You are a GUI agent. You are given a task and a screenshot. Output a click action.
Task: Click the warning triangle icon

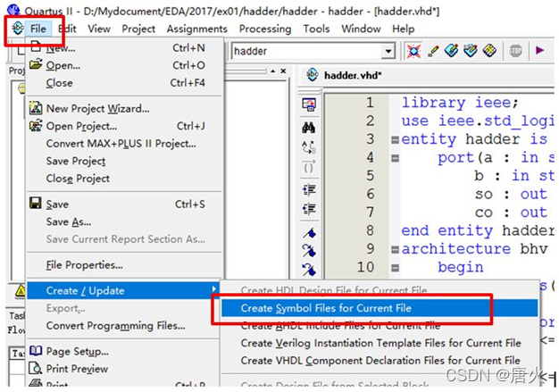(21, 291)
